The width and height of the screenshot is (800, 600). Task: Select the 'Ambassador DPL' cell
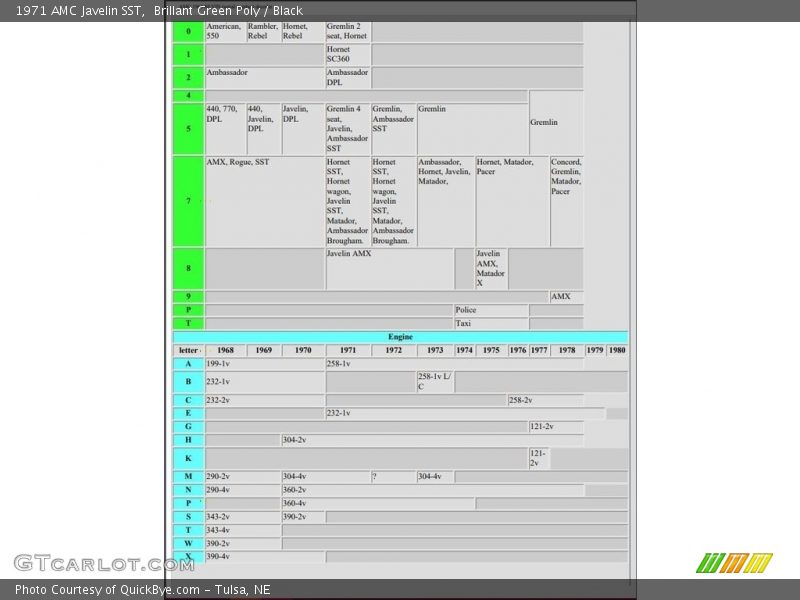tap(348, 77)
